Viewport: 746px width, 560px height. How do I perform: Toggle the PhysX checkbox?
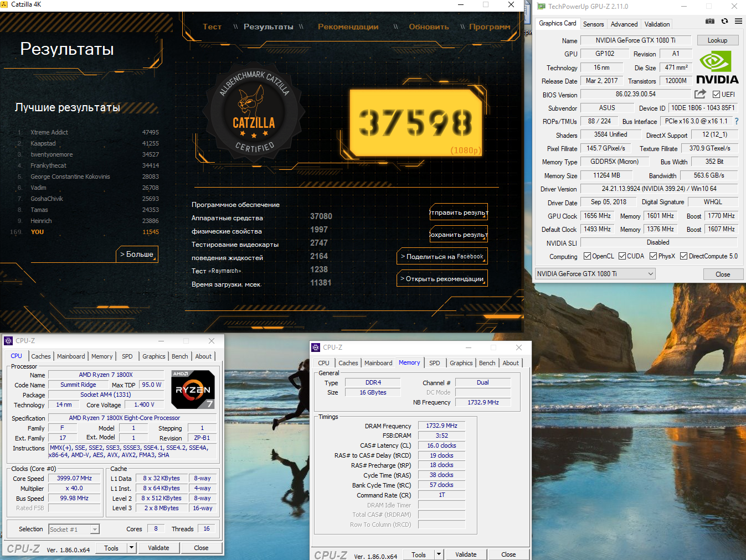click(653, 256)
